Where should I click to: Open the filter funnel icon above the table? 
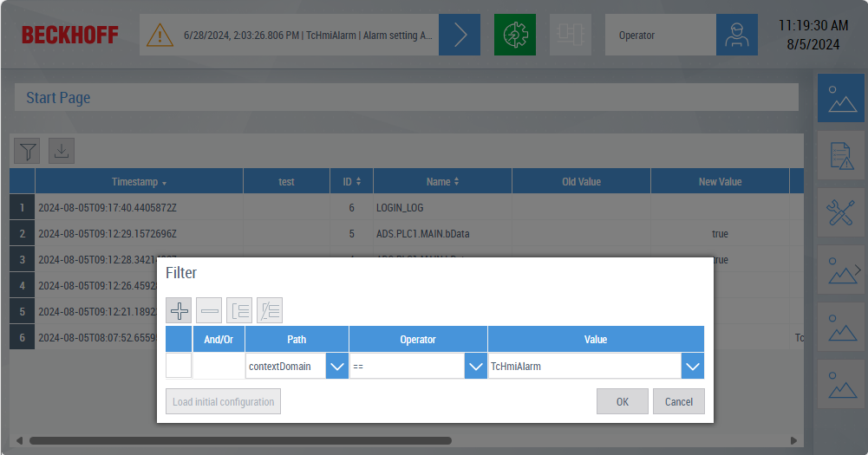pyautogui.click(x=27, y=151)
